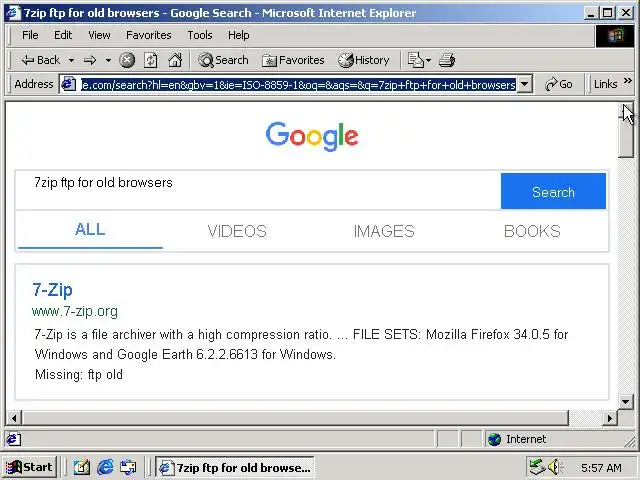The height and width of the screenshot is (480, 640).
Task: Click the vertical scrollbar down arrow
Action: 625,402
